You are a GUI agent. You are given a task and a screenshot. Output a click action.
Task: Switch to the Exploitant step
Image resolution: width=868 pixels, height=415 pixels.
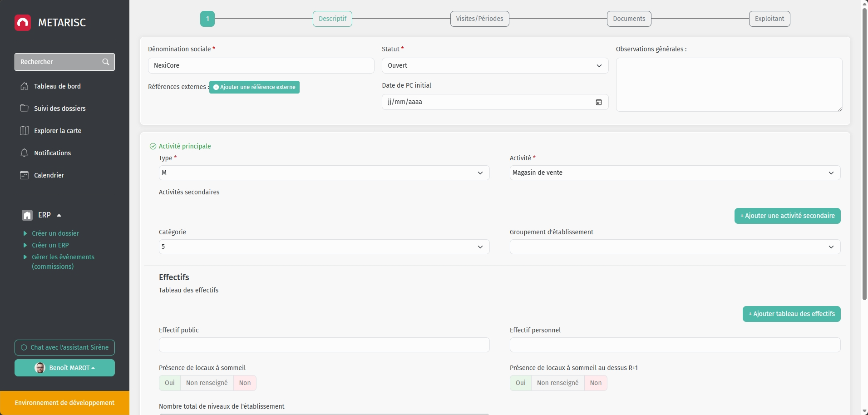[x=769, y=19]
